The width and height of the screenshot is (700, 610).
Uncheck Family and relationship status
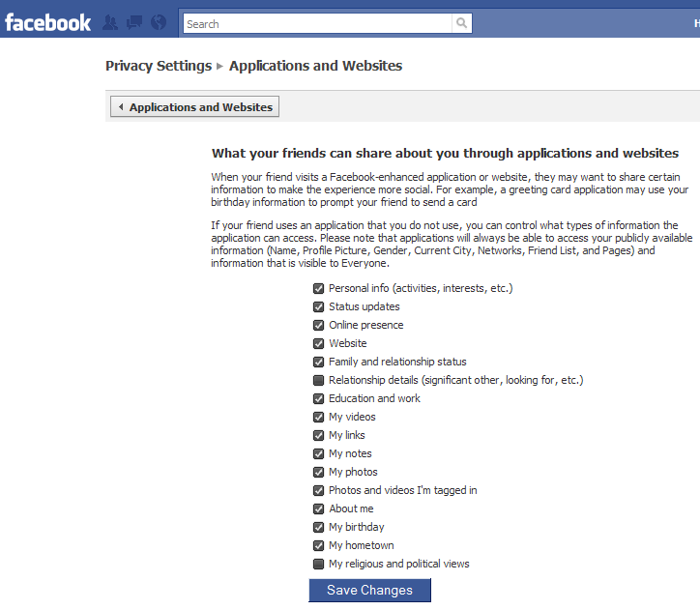click(x=318, y=362)
